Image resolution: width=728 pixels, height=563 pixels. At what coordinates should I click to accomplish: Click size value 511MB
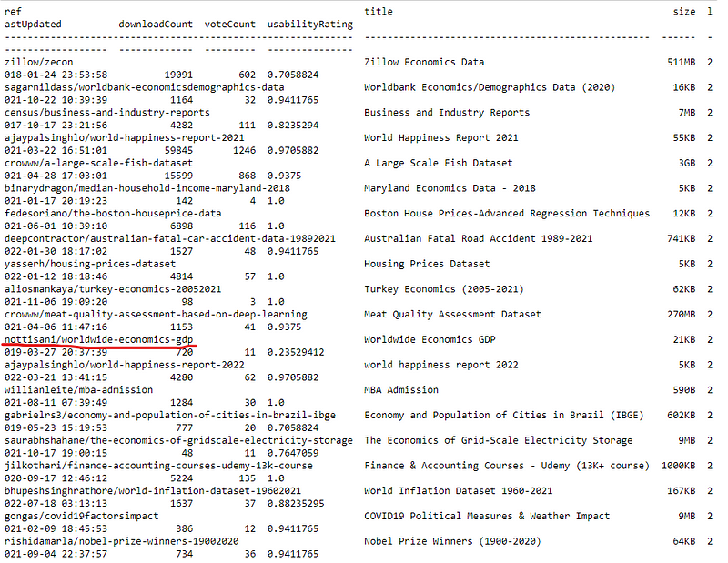tap(682, 62)
